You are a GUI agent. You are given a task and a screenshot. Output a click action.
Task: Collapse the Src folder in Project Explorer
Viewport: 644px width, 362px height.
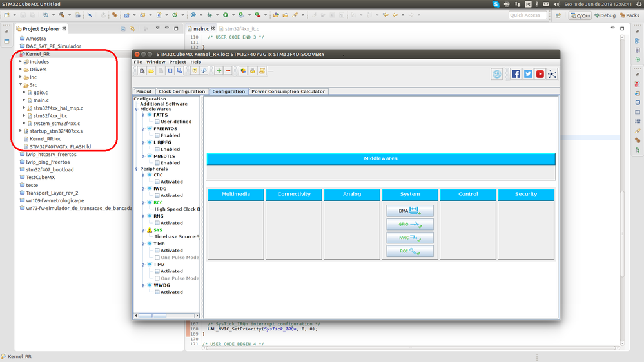click(x=21, y=85)
